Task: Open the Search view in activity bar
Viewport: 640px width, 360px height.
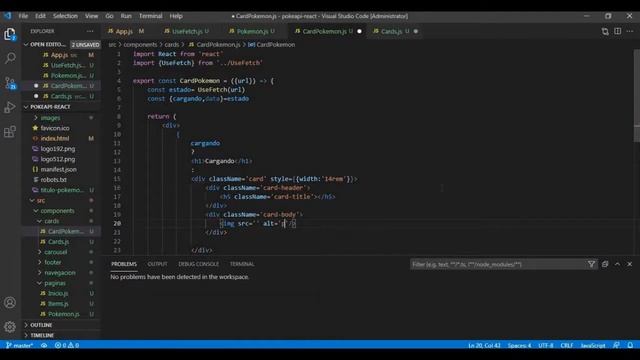Action: tap(10, 58)
